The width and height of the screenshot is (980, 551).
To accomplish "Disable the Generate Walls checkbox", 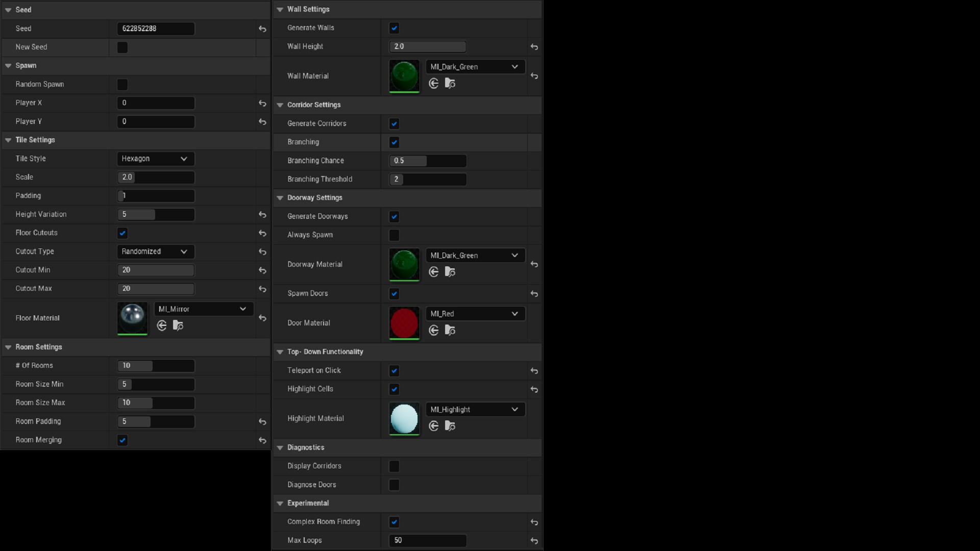I will pyautogui.click(x=394, y=28).
